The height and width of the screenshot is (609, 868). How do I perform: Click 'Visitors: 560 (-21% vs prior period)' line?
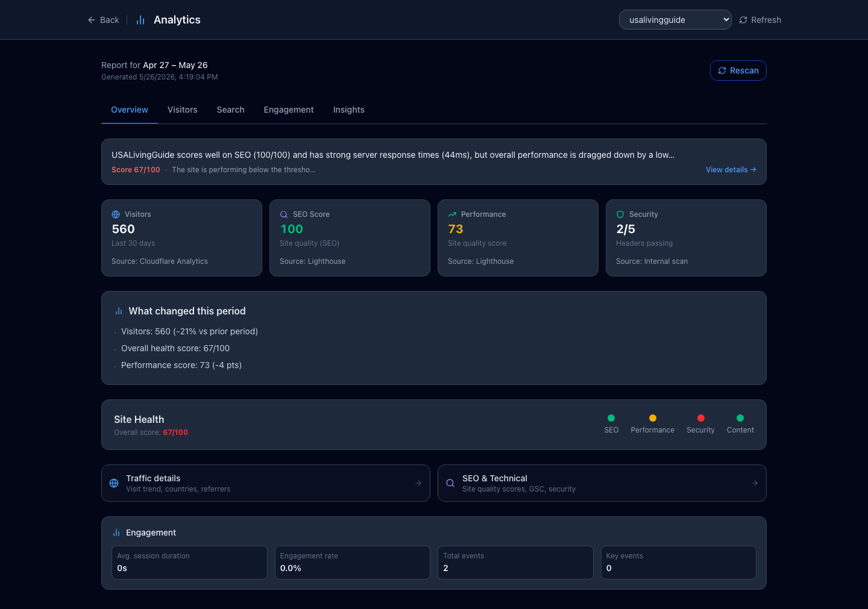(x=189, y=331)
